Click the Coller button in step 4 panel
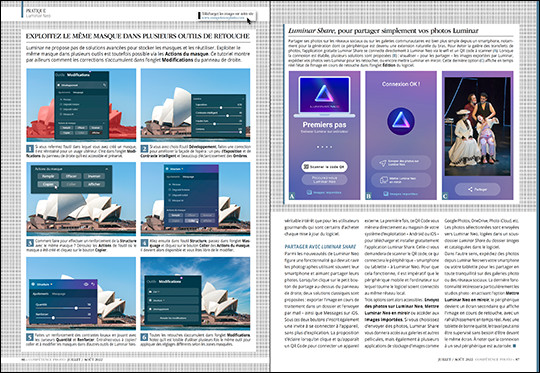The height and width of the screenshot is (373, 540). [192, 221]
